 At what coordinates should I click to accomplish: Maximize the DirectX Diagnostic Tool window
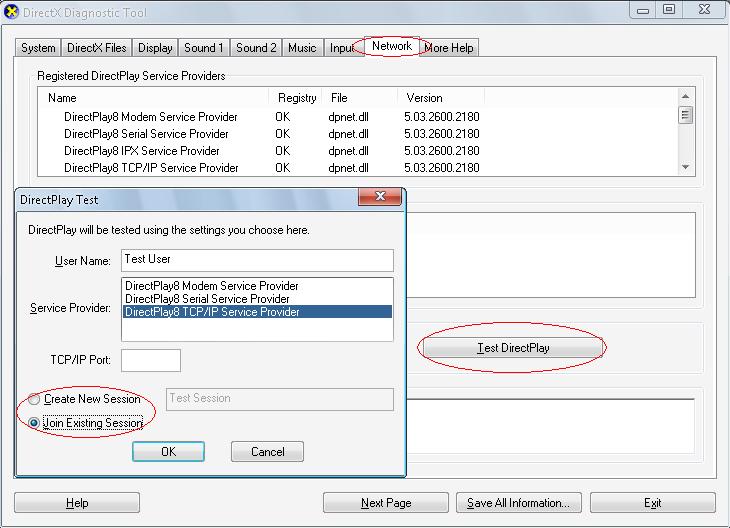(x=669, y=10)
